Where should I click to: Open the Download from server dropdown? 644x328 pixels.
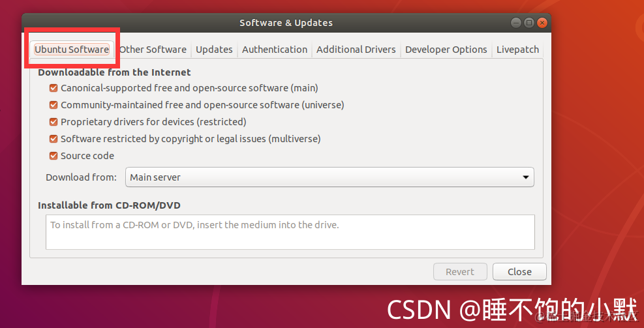[x=330, y=177]
